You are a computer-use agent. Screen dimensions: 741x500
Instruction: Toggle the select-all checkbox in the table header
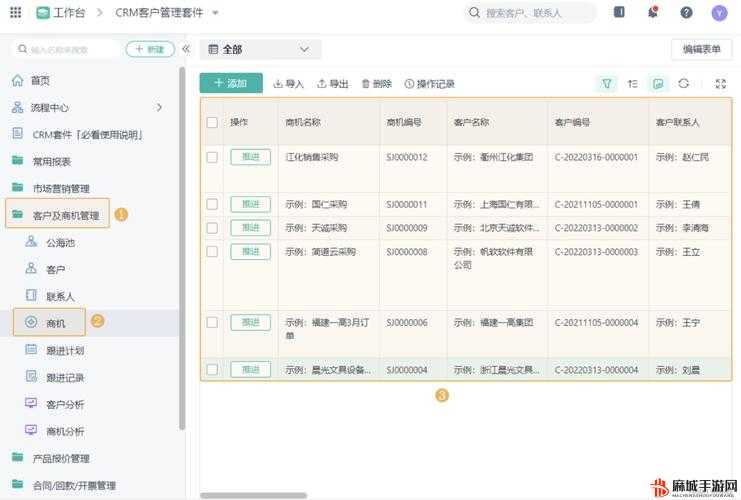212,122
